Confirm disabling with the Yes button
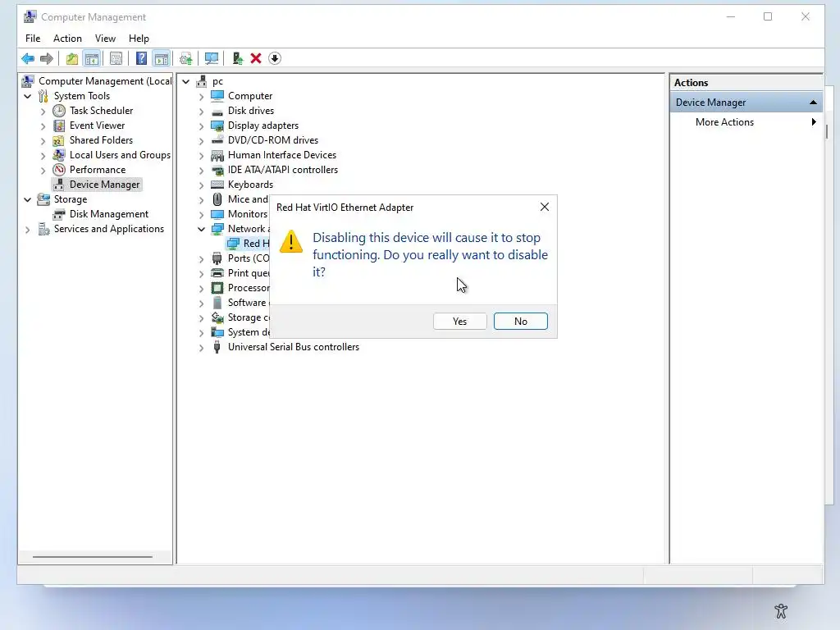This screenshot has height=630, width=840. (x=459, y=322)
